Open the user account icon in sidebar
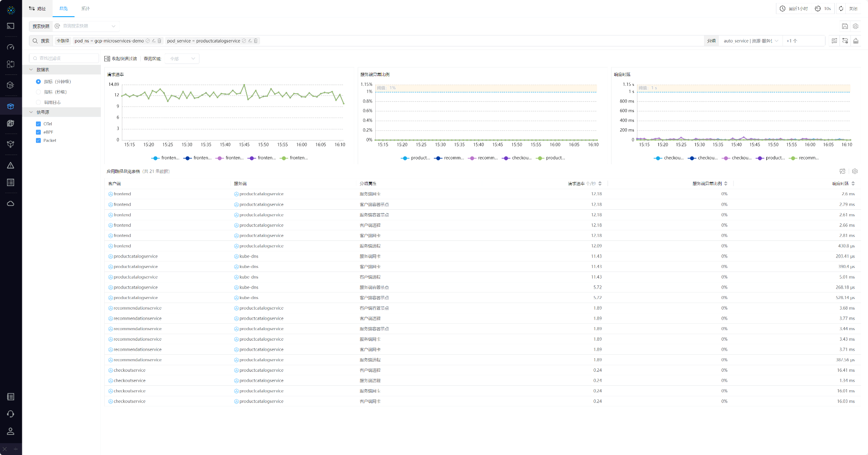Viewport: 868px width, 455px height. [11, 431]
